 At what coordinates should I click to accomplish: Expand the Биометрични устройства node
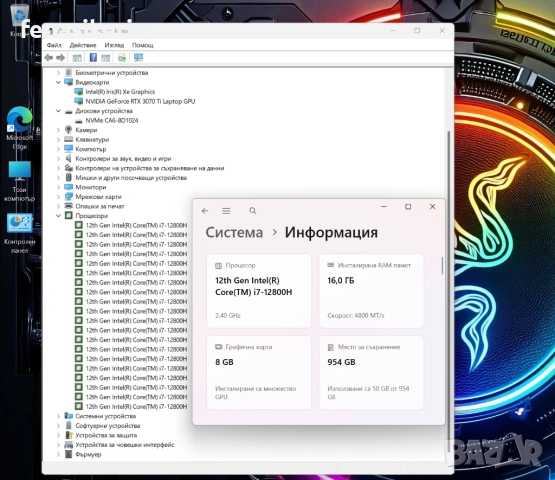(58, 73)
